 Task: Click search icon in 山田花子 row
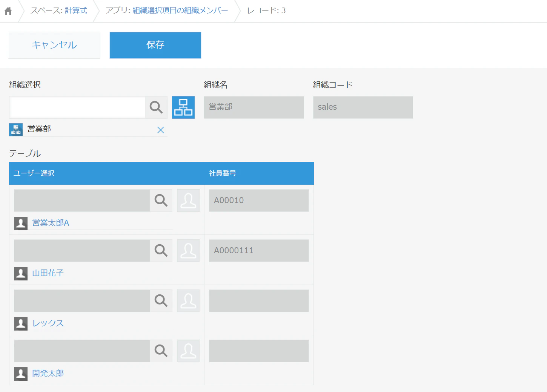coord(161,251)
